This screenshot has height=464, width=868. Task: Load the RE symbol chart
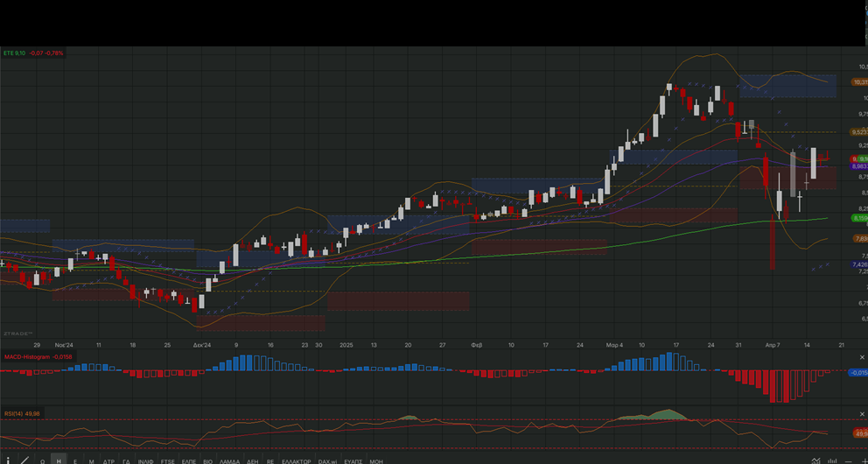click(270, 461)
